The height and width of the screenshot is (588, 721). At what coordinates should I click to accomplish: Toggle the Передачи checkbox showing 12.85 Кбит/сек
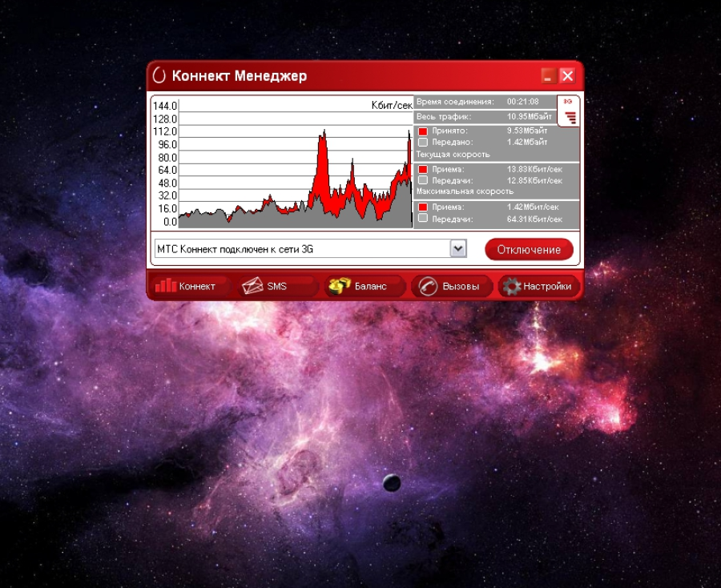422,180
